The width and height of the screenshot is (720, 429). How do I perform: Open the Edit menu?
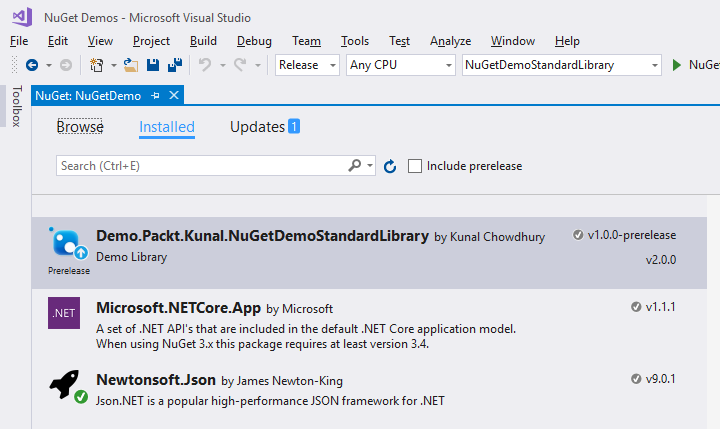pos(58,41)
